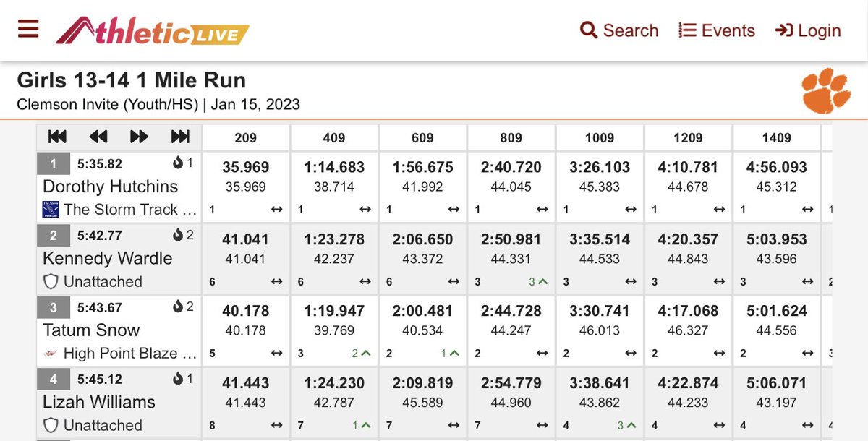Viewport: 868px width, 441px height.
Task: Click the AthleticLIVE logo
Action: (x=153, y=30)
